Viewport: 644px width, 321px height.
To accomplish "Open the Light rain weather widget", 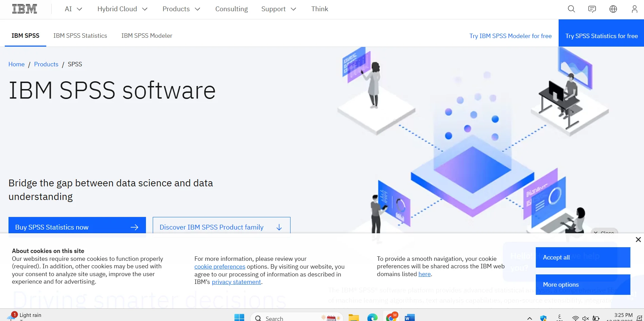I will coord(24,316).
